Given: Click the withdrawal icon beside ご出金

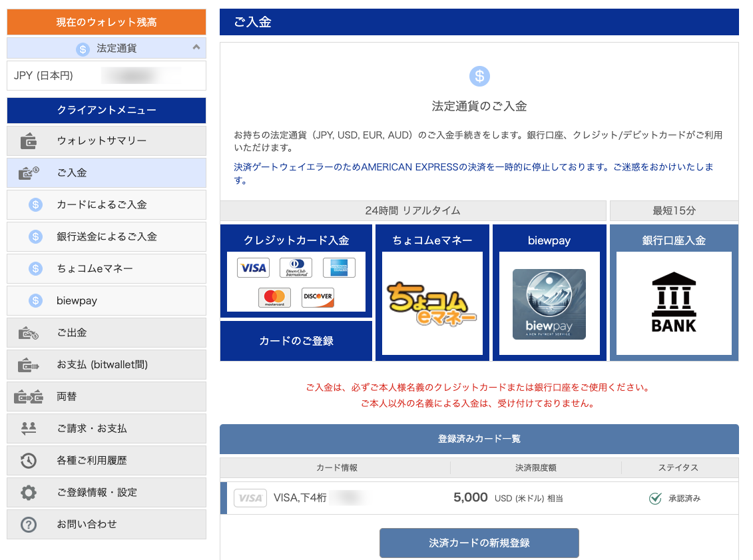Looking at the screenshot, I should [x=29, y=333].
